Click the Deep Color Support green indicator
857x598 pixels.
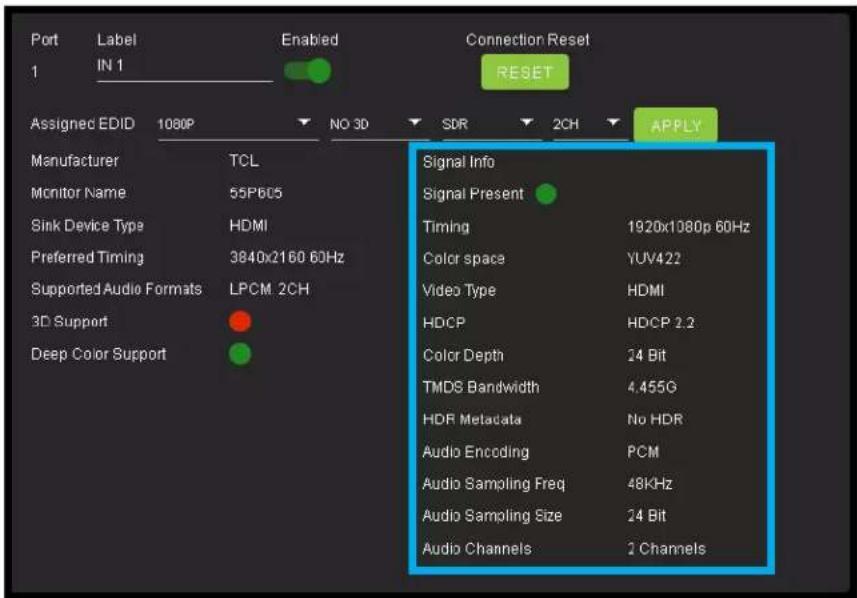(240, 354)
